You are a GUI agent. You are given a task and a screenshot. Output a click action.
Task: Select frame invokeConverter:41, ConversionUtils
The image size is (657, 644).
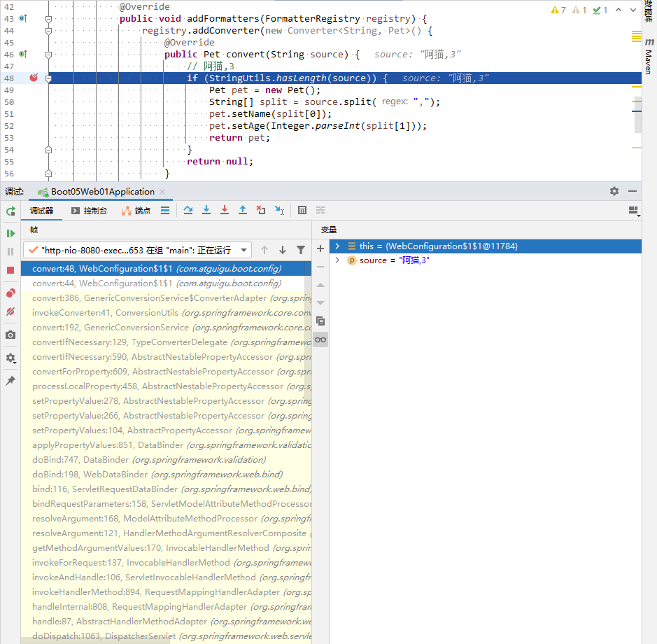167,313
